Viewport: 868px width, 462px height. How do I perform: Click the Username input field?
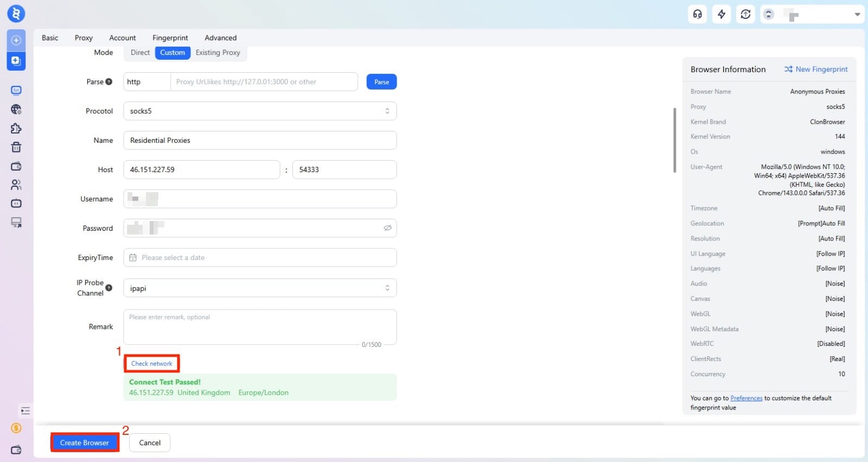click(x=260, y=199)
